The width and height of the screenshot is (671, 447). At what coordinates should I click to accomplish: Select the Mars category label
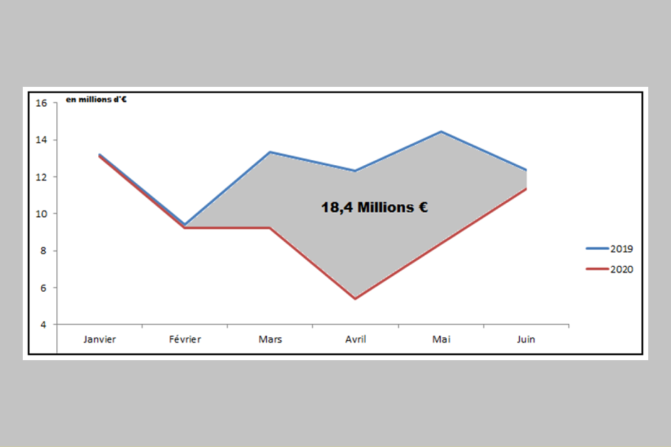point(270,339)
